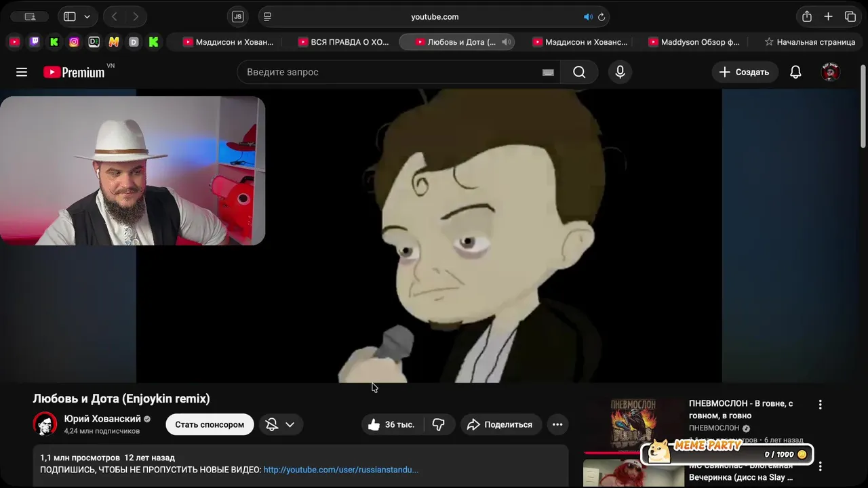
Task: Open the russianstandu... channel link in description
Action: tap(341, 470)
